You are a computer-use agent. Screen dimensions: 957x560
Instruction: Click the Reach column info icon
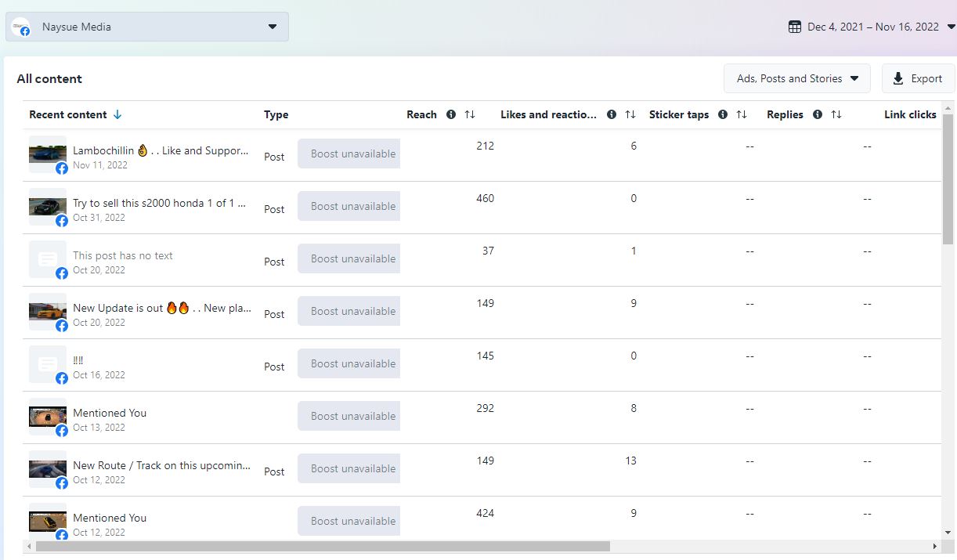451,114
